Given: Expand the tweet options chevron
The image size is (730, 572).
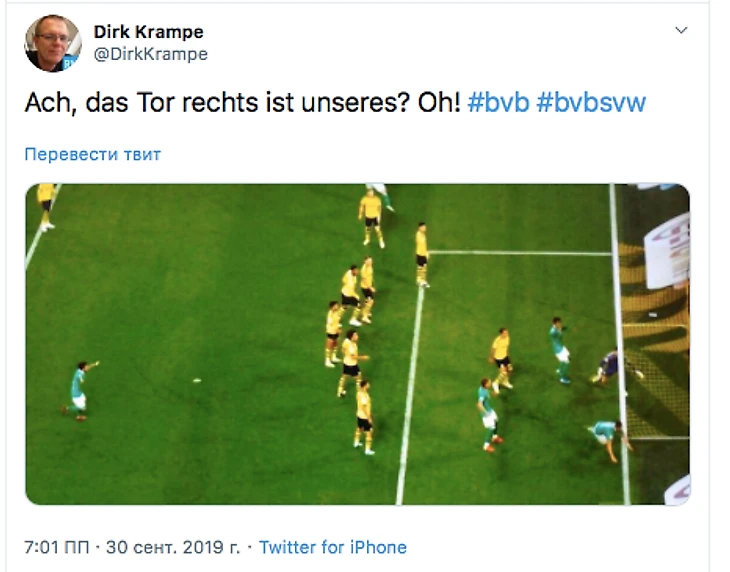Looking at the screenshot, I should tap(681, 30).
